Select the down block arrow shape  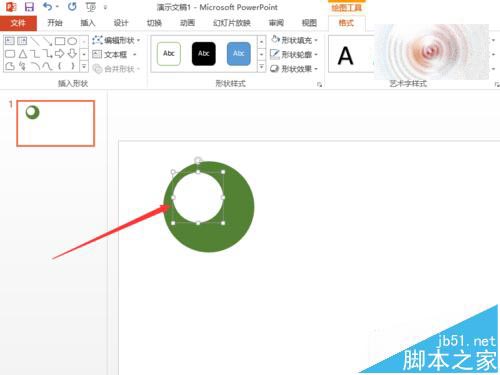tap(72, 54)
